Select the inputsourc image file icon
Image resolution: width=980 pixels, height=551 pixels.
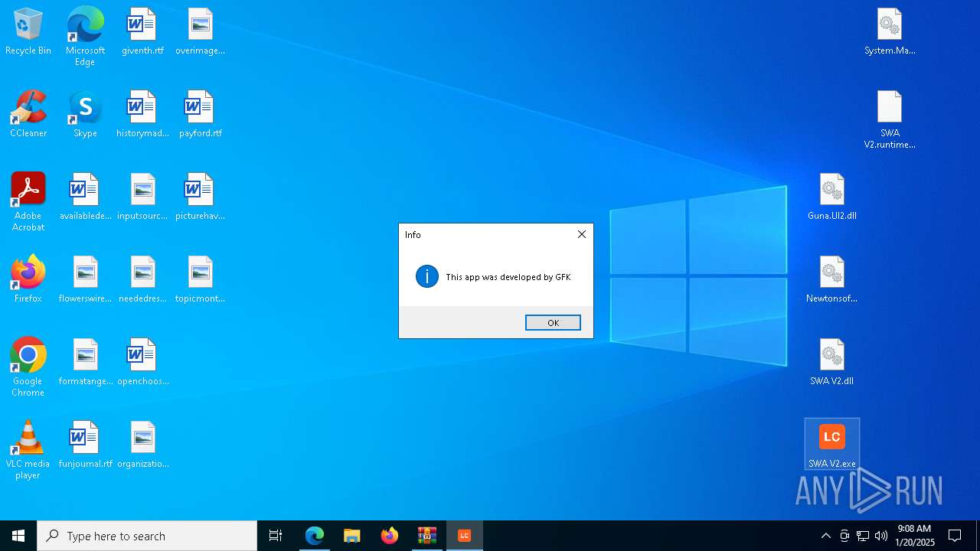[x=142, y=197]
